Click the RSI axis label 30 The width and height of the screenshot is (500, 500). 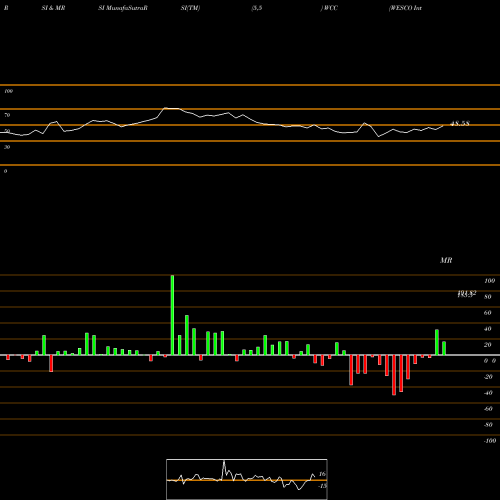pyautogui.click(x=7, y=147)
